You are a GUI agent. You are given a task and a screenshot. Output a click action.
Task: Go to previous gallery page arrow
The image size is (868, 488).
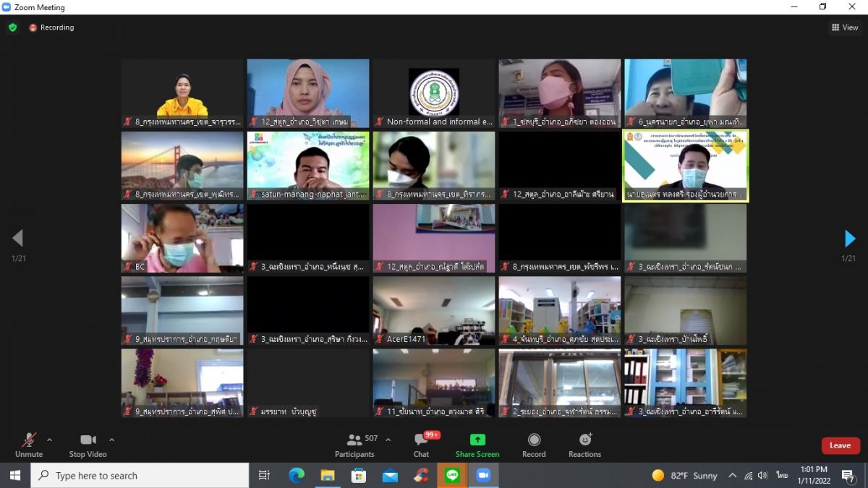[18, 239]
